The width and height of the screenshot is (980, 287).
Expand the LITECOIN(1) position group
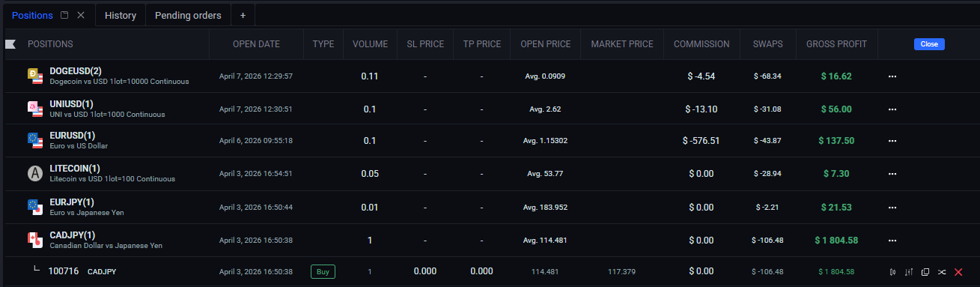coord(74,169)
